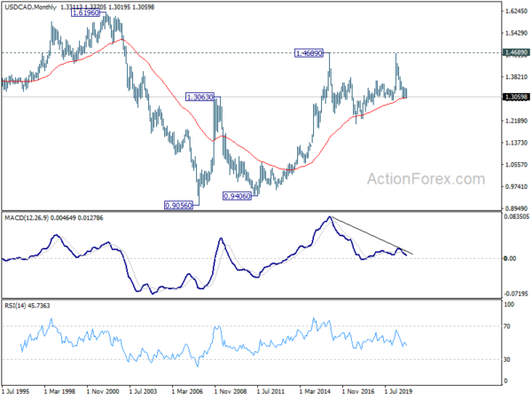
Task: Click the 0.94060 price label
Action: pyautogui.click(x=237, y=196)
